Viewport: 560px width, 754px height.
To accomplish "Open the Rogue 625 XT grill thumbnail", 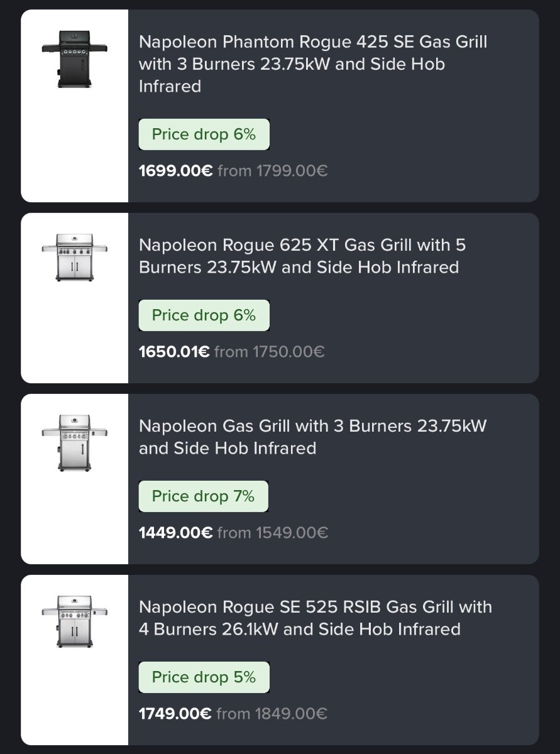I will [x=74, y=256].
